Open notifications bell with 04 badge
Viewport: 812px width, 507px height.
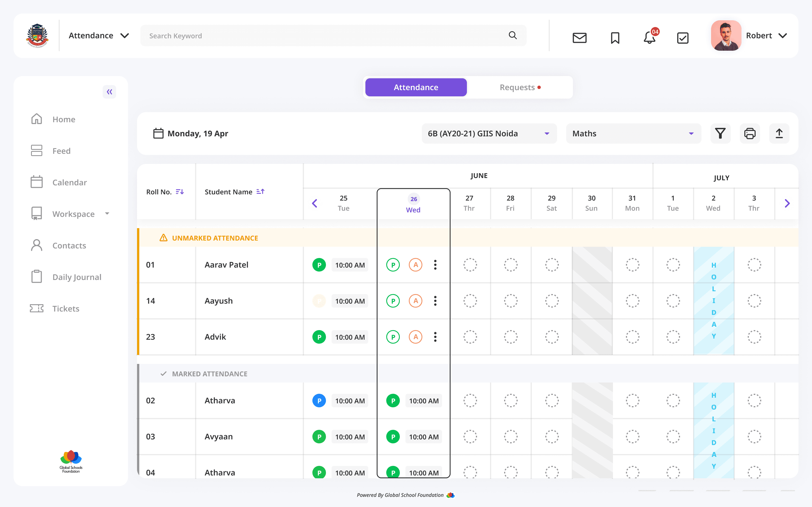coord(650,37)
